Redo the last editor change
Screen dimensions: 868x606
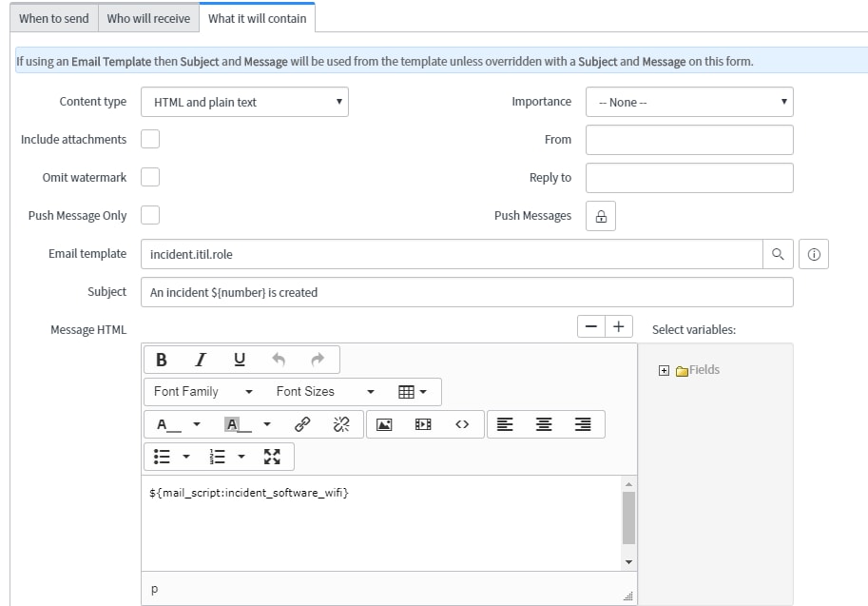318,360
